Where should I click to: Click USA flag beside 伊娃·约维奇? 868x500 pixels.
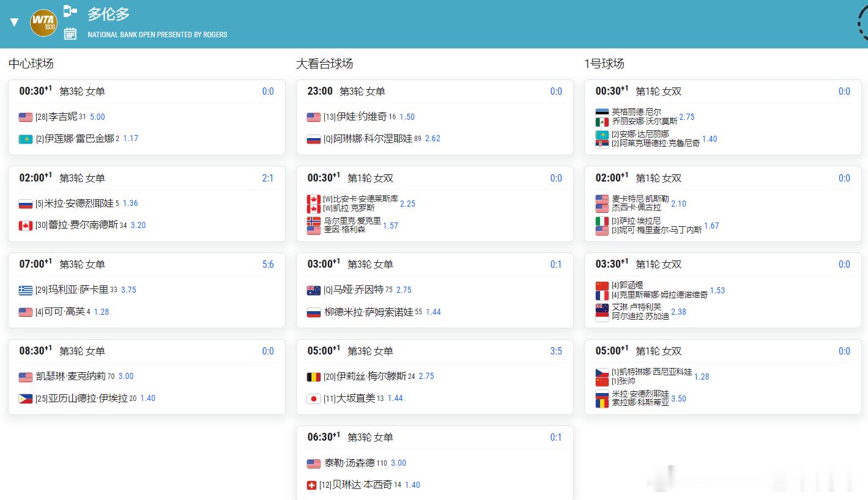tap(314, 117)
